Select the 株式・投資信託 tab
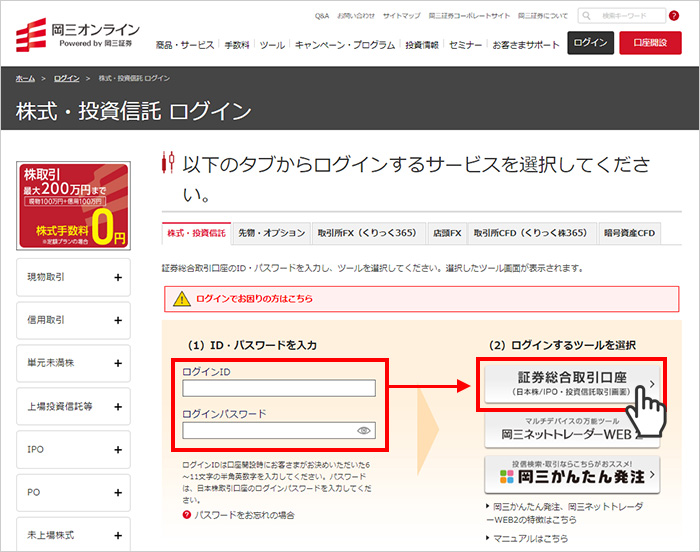 point(196,233)
